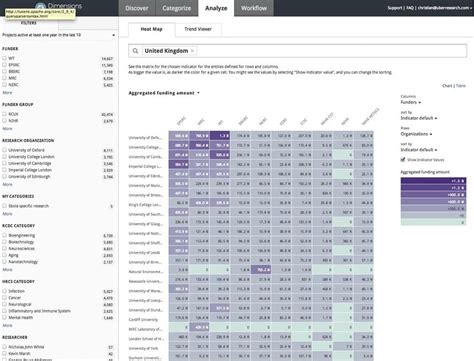Viewport: 474px width, 361px height.
Task: Show more RCDC categories
Action: point(7,270)
